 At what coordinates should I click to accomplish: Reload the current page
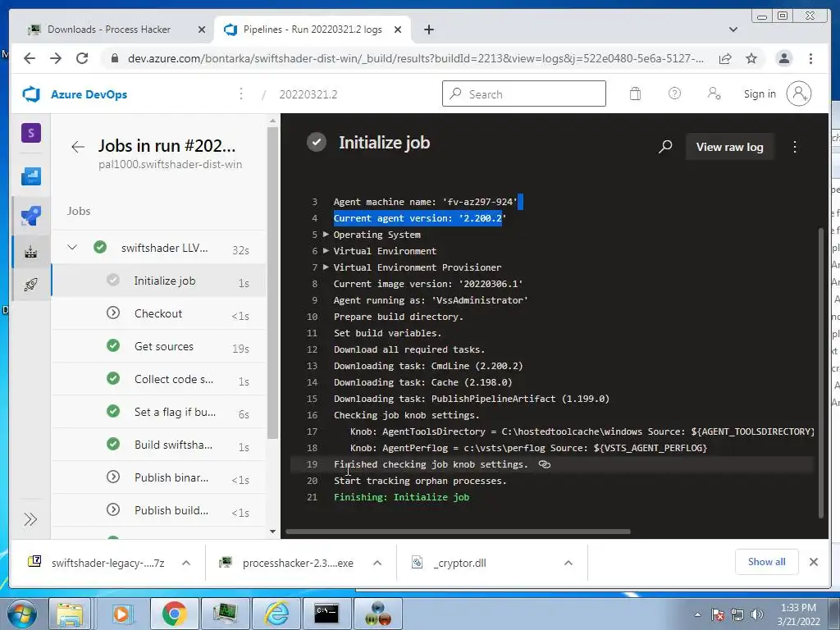point(82,58)
